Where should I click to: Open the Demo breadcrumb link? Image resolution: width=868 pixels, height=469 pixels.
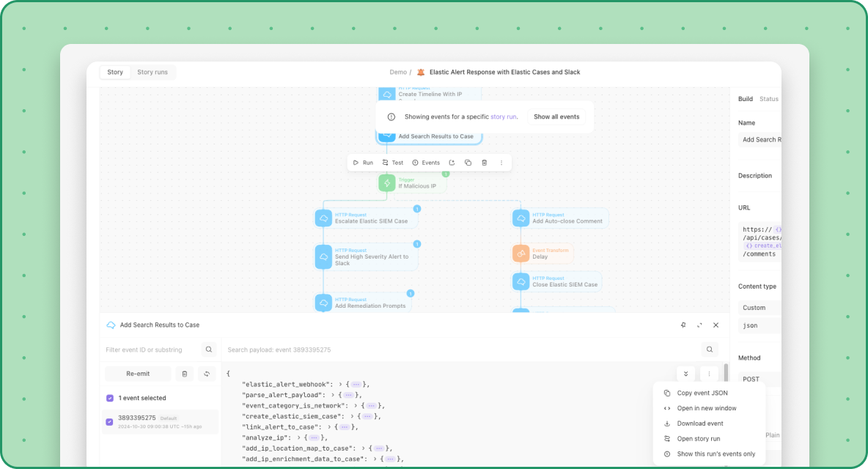[x=398, y=72]
